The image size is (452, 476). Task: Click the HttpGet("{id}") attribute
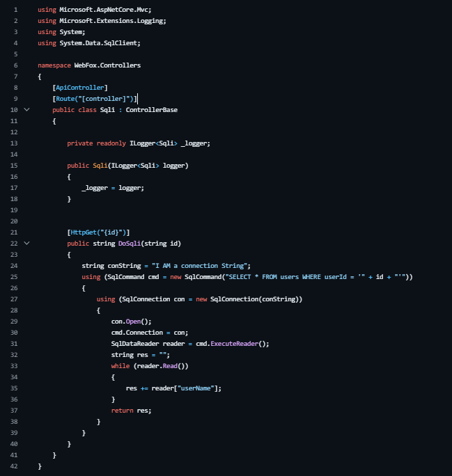98,232
